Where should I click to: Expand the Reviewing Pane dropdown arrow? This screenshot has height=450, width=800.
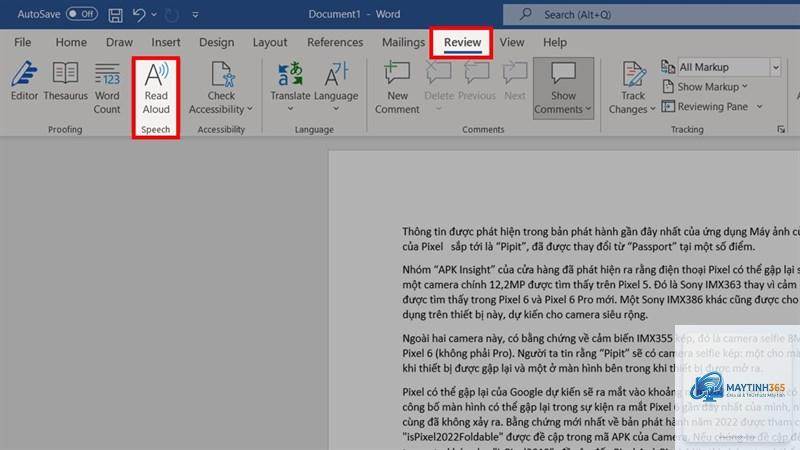point(760,107)
